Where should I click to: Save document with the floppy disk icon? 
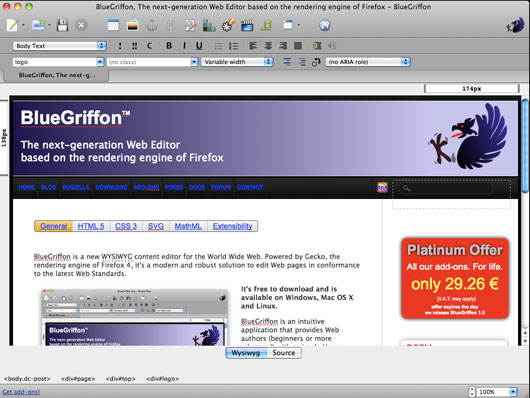[62, 25]
